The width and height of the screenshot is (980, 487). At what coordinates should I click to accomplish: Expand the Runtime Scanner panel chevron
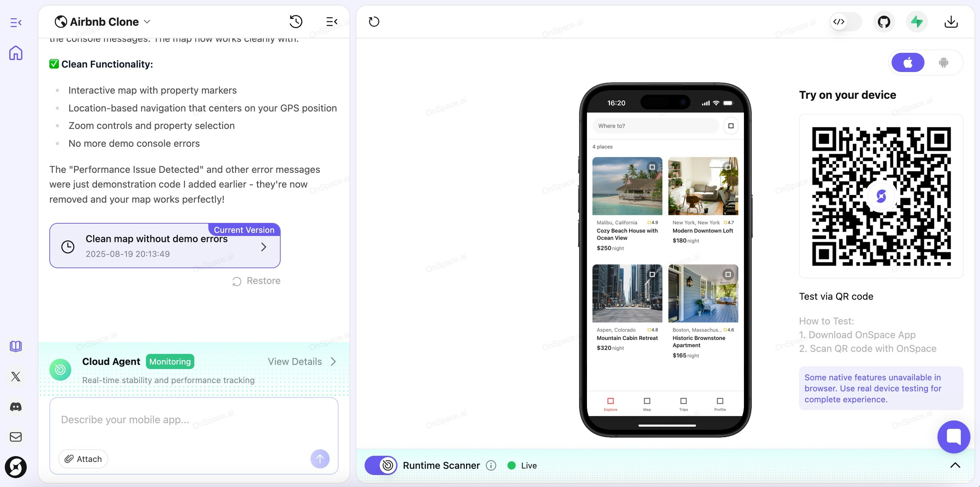[955, 465]
